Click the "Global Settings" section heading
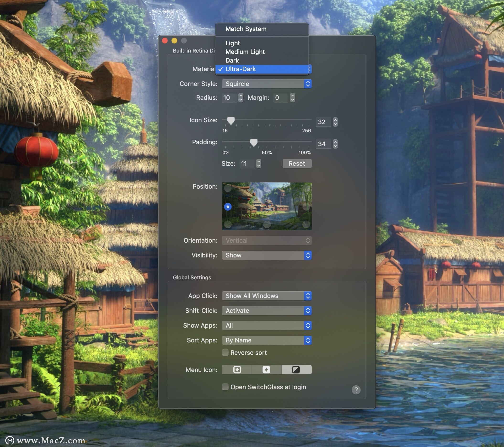 coord(192,277)
